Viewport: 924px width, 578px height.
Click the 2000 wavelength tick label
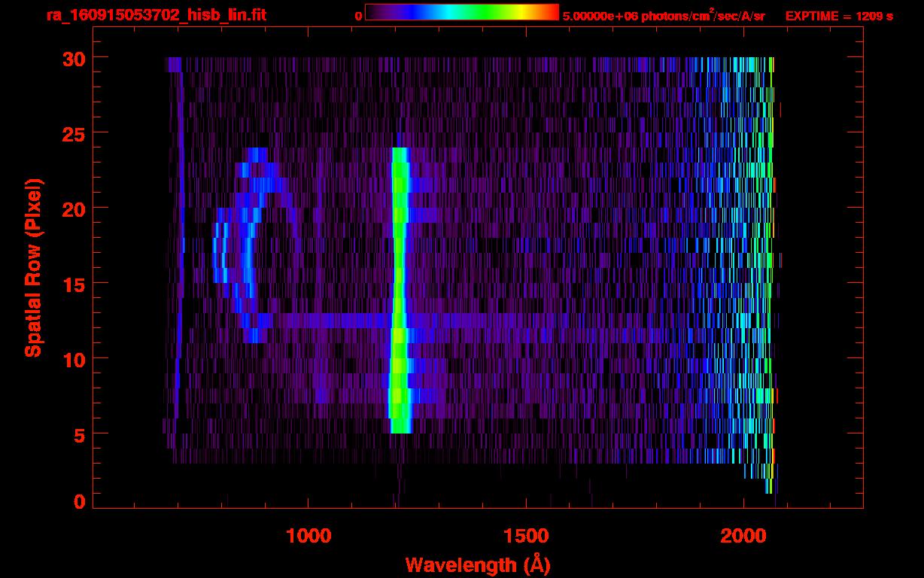[x=743, y=536]
